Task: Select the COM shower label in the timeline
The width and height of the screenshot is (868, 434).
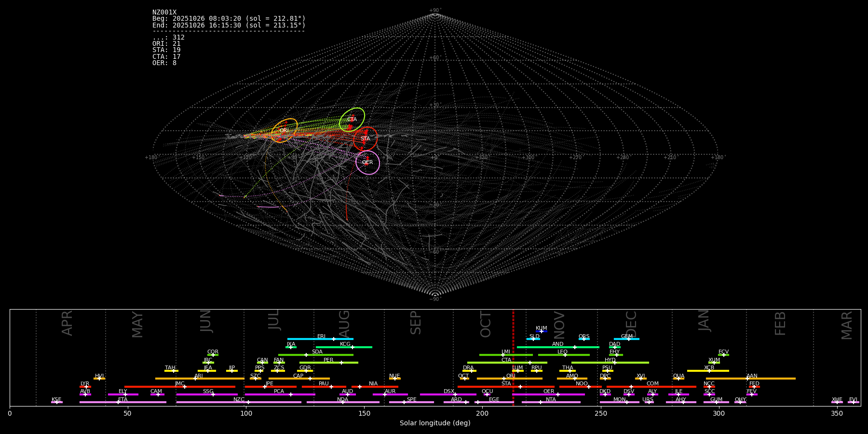Action: click(x=652, y=384)
